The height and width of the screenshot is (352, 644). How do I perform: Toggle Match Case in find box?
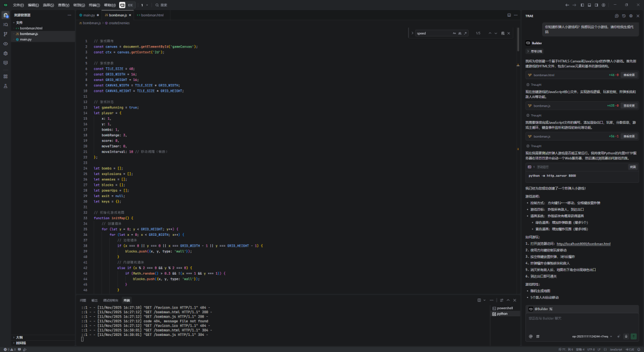pyautogui.click(x=454, y=33)
